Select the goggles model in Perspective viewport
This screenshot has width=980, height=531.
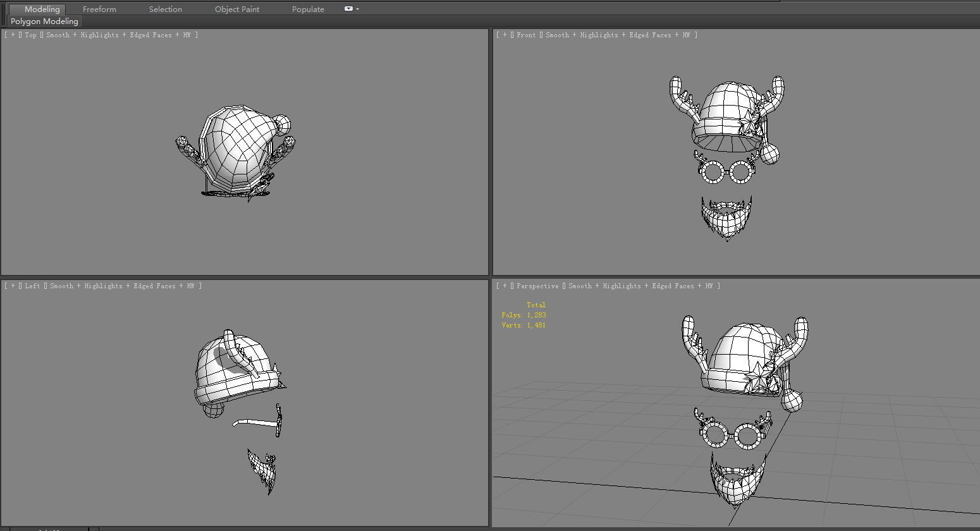pos(733,429)
